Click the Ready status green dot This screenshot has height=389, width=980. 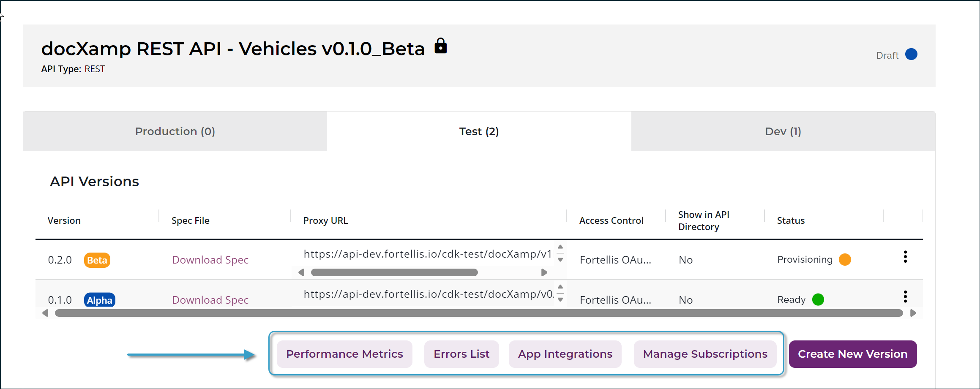(x=818, y=299)
